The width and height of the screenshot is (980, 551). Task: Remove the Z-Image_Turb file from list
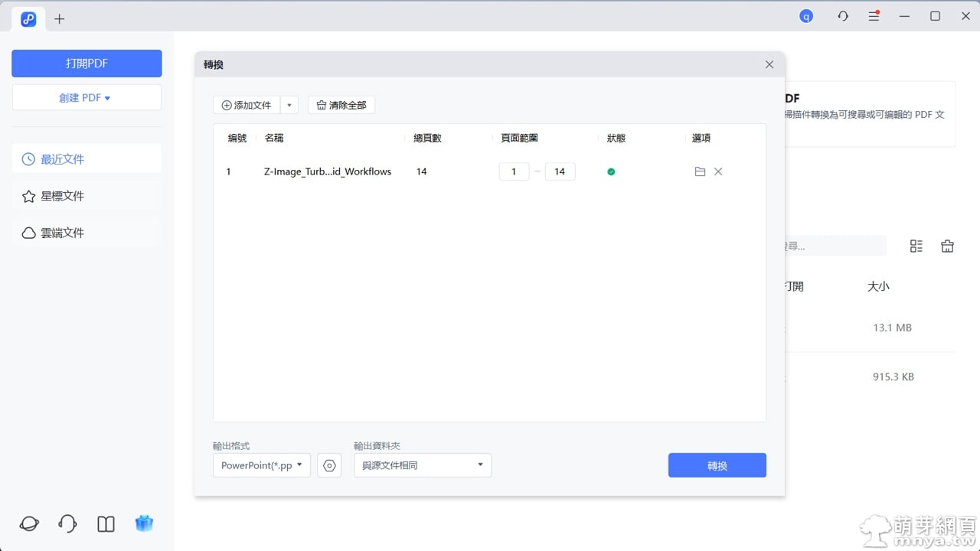coord(718,172)
